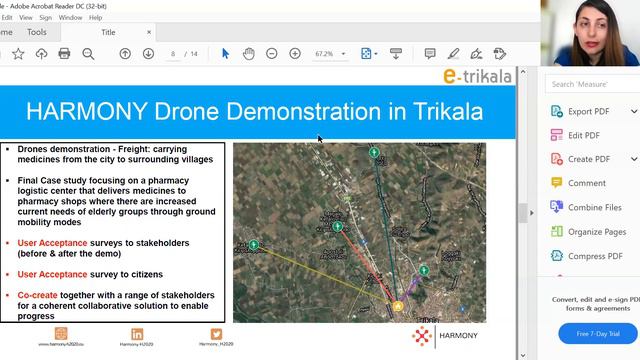Open the Help menu

click(96, 18)
